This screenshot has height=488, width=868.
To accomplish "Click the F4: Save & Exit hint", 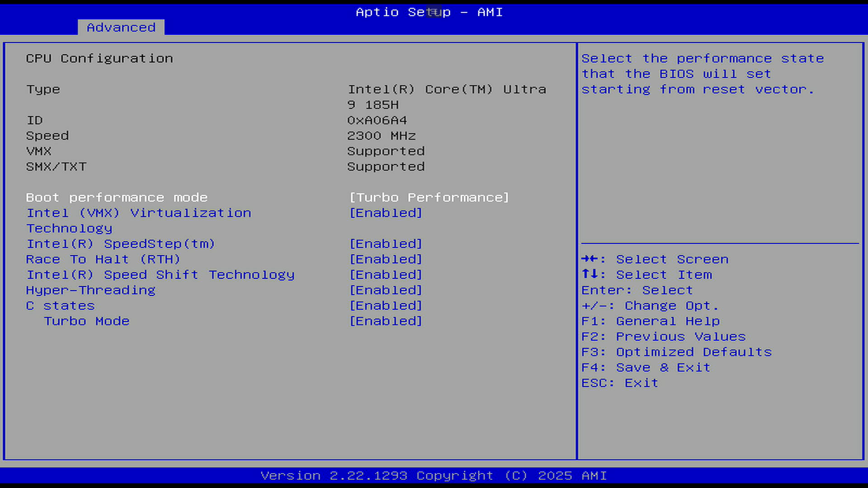I will (646, 368).
